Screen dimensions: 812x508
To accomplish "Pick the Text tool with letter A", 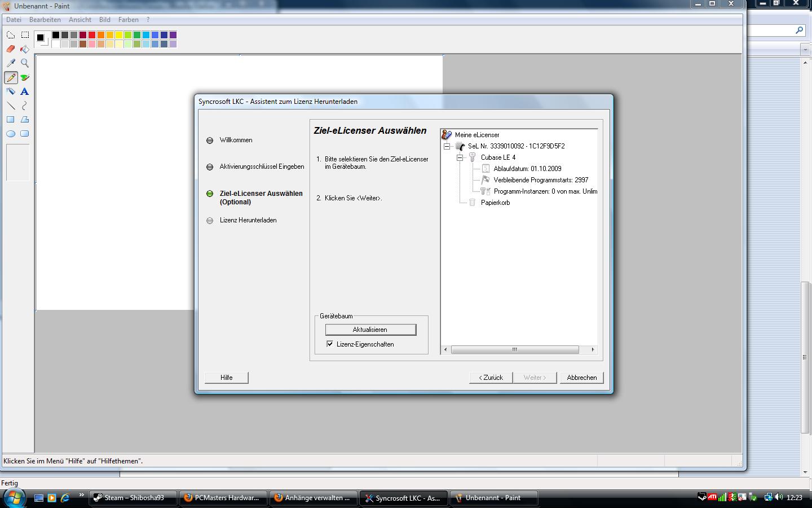I will pyautogui.click(x=25, y=91).
